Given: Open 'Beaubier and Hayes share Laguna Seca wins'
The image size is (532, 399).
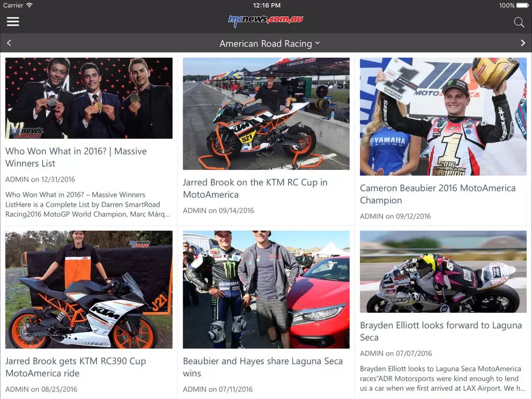Looking at the screenshot, I should pos(263,367).
